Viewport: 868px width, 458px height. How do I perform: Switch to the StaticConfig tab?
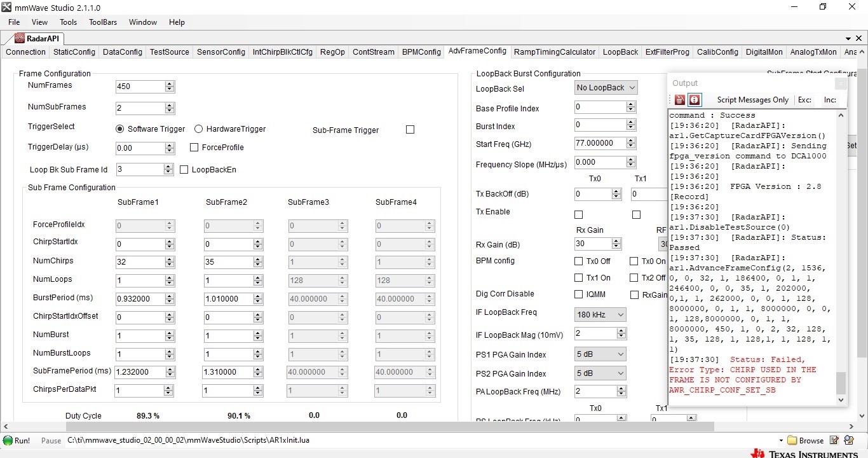click(x=74, y=52)
